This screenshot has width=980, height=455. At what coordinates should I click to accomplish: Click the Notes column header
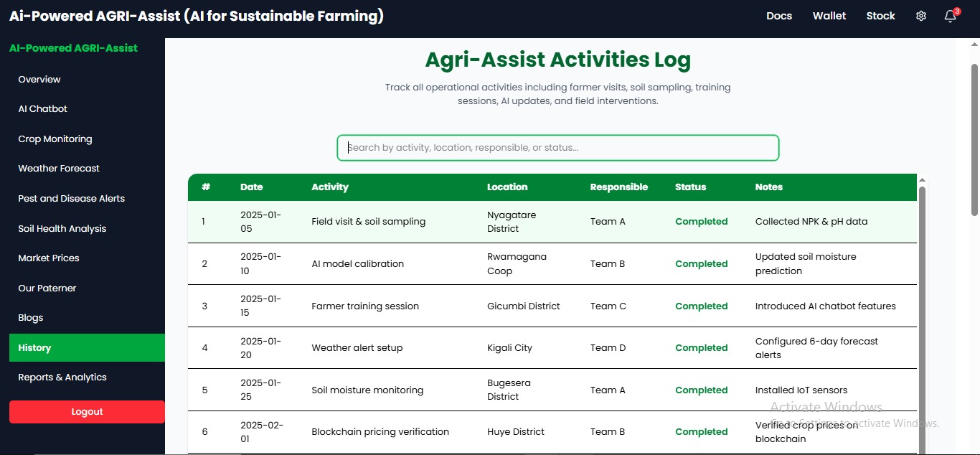coord(769,187)
